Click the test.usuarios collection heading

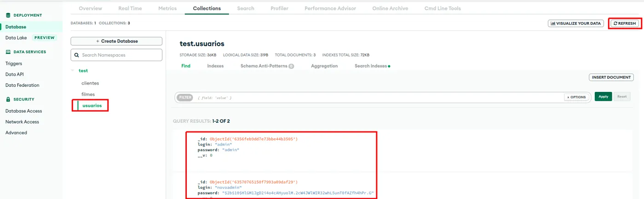(202, 44)
